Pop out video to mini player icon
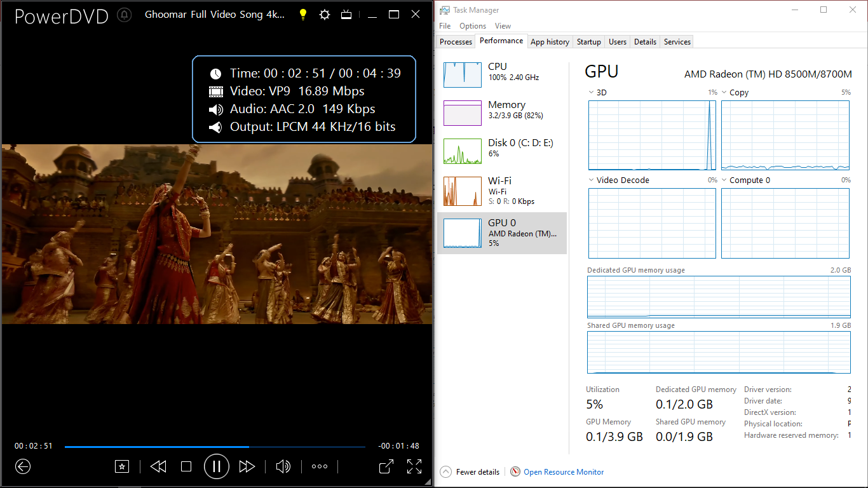Image resolution: width=868 pixels, height=488 pixels. pyautogui.click(x=386, y=466)
